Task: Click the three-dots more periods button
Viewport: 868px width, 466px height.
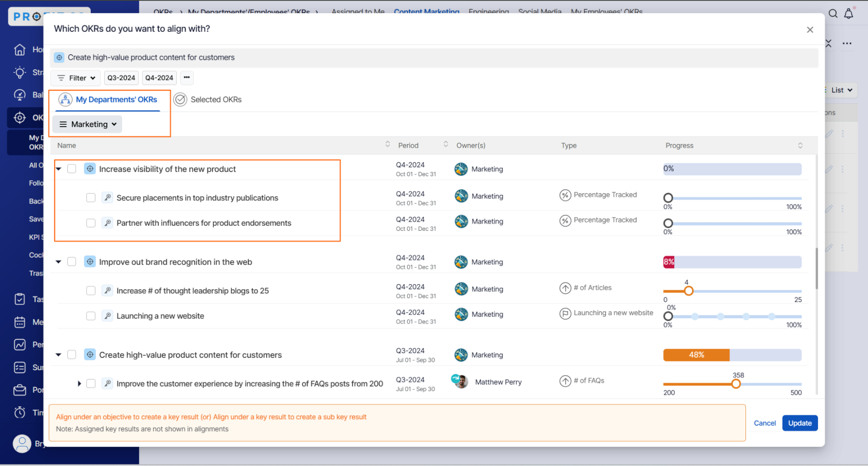Action: [x=187, y=78]
